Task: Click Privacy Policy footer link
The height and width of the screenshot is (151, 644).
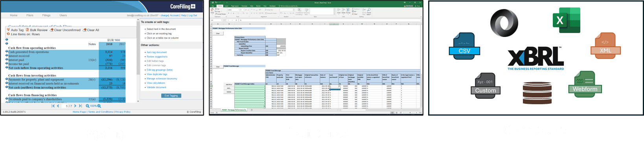Action: (123, 112)
